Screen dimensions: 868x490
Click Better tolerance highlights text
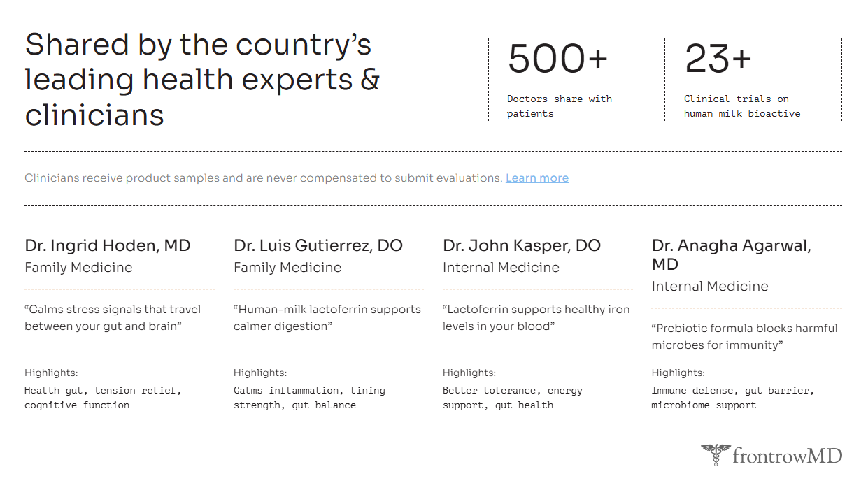coord(512,397)
